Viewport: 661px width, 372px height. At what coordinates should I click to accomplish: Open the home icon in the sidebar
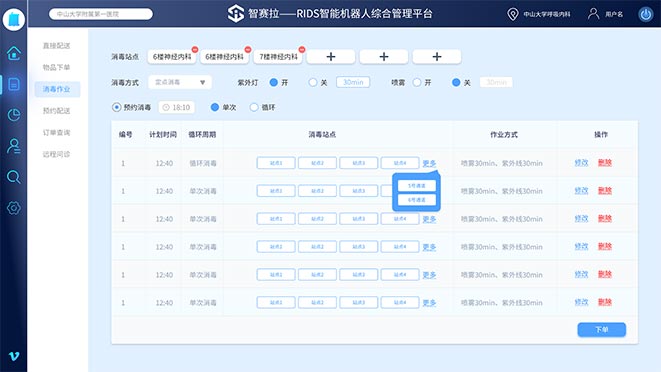[13, 53]
